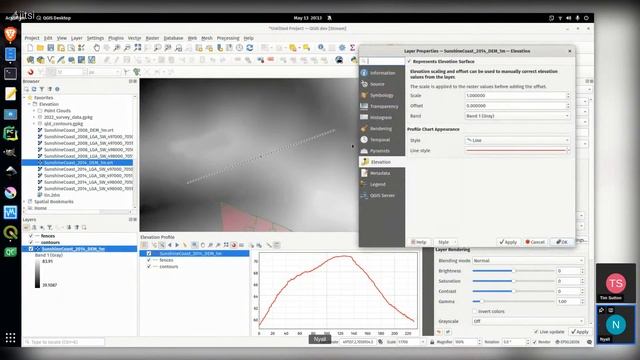The height and width of the screenshot is (360, 640).
Task: Click the New Project icon in the toolbar
Action: [x=30, y=48]
